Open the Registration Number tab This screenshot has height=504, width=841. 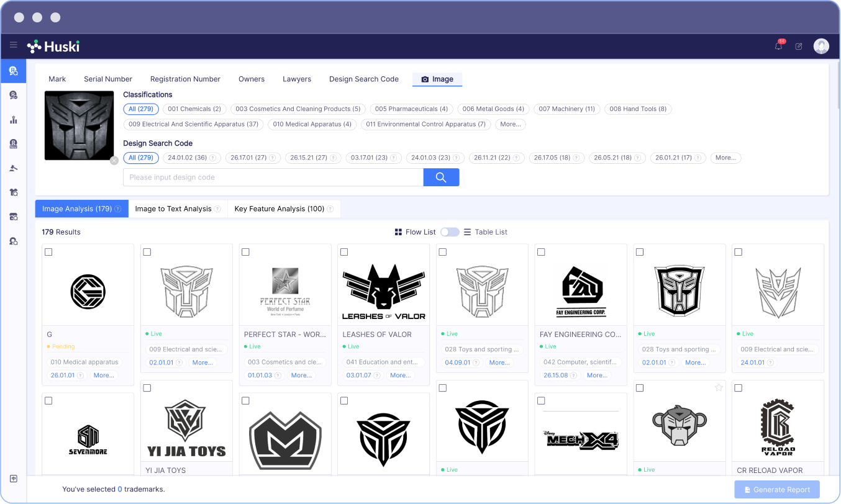tap(185, 79)
